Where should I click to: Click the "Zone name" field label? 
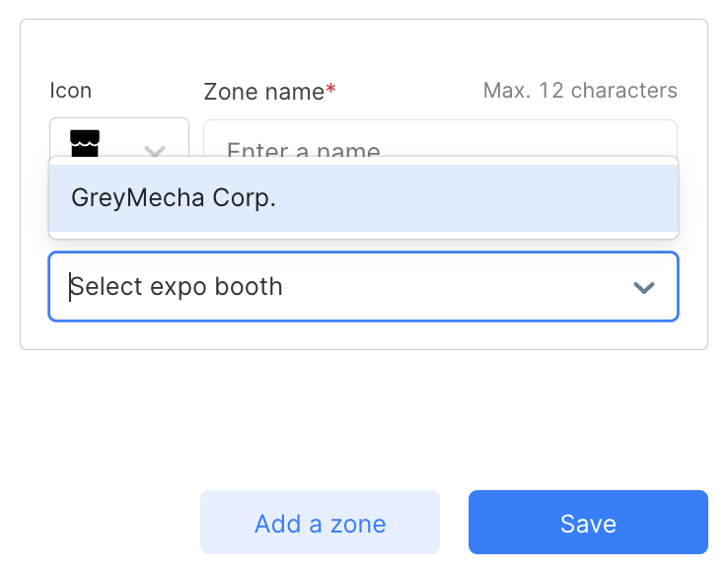coord(263,92)
